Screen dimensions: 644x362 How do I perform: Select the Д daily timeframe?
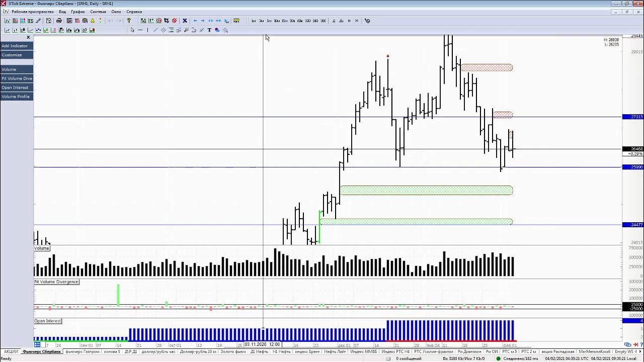pyautogui.click(x=334, y=21)
